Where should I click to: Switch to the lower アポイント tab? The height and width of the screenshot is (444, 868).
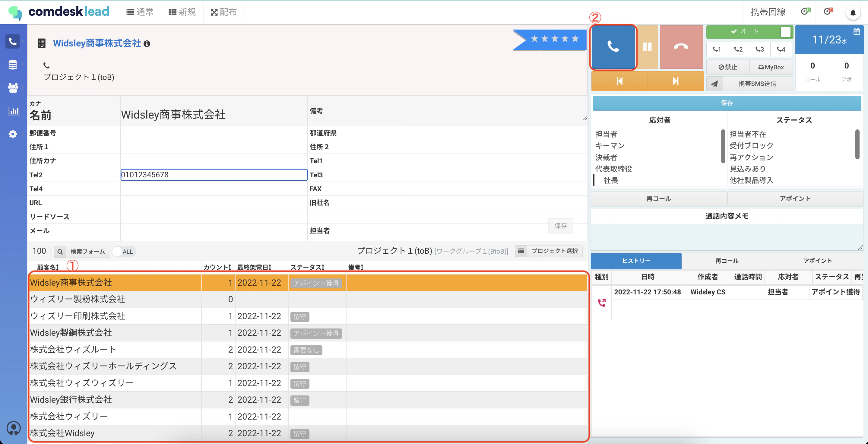click(817, 261)
